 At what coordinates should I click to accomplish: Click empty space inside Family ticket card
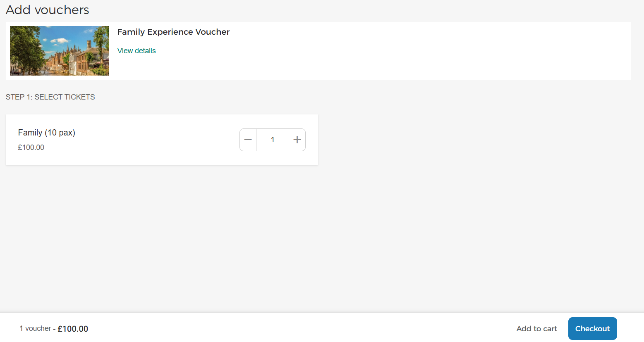157,140
